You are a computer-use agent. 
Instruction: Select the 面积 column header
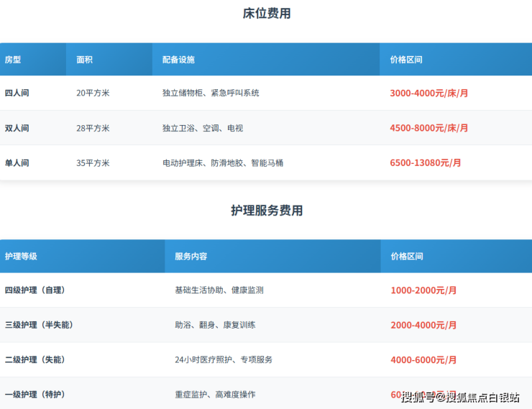(84, 60)
